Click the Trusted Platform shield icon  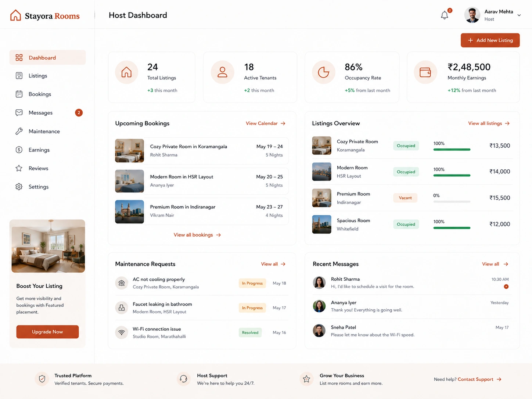pyautogui.click(x=42, y=379)
